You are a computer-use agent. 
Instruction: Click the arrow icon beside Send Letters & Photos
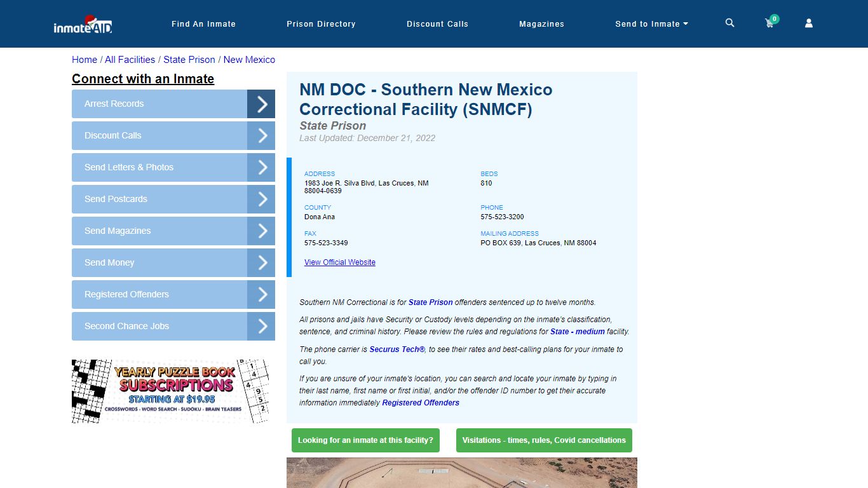pyautogui.click(x=261, y=167)
